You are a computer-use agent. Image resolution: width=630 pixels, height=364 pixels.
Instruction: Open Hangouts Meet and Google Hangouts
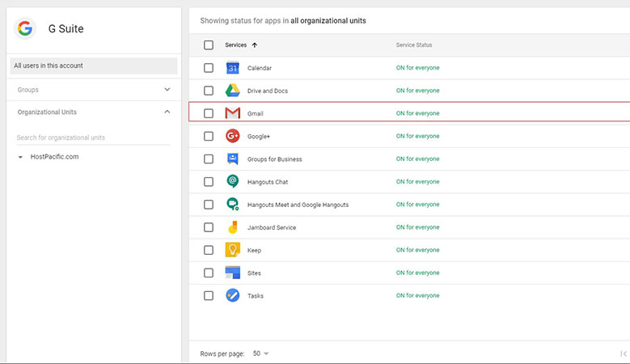click(x=298, y=205)
